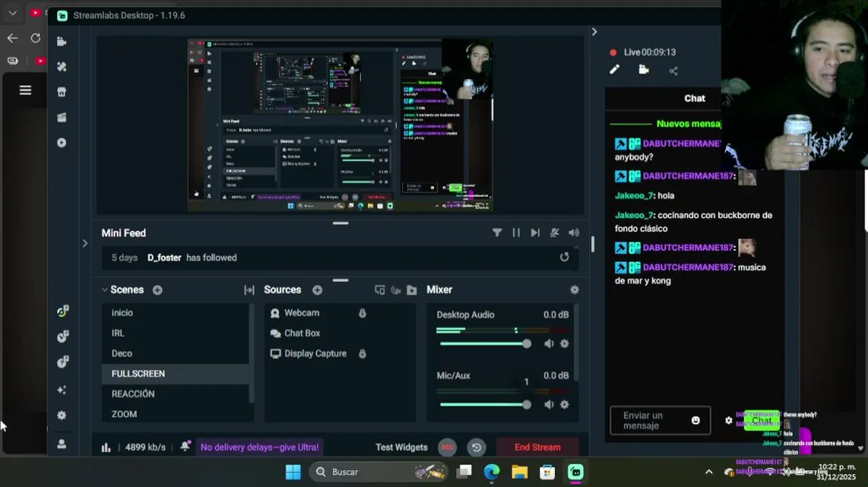The image size is (868, 487).
Task: Mute Desktop Audio speaker icon
Action: [x=549, y=344]
